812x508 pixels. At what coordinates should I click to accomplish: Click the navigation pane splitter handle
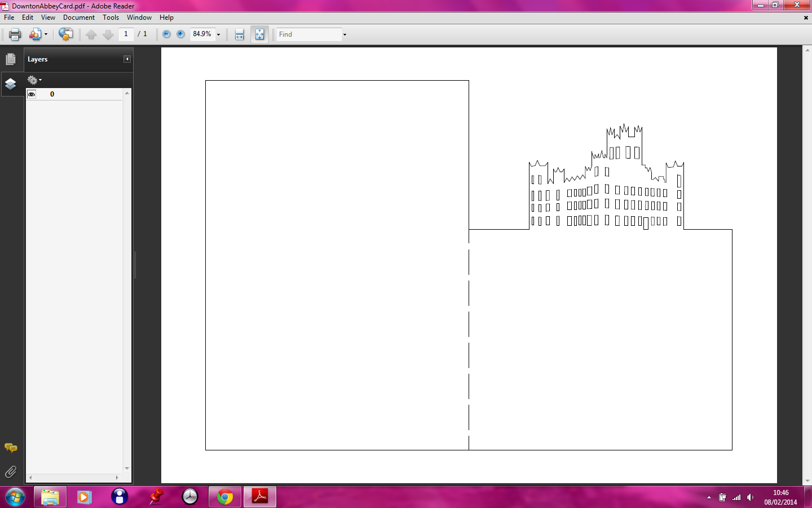click(x=135, y=265)
